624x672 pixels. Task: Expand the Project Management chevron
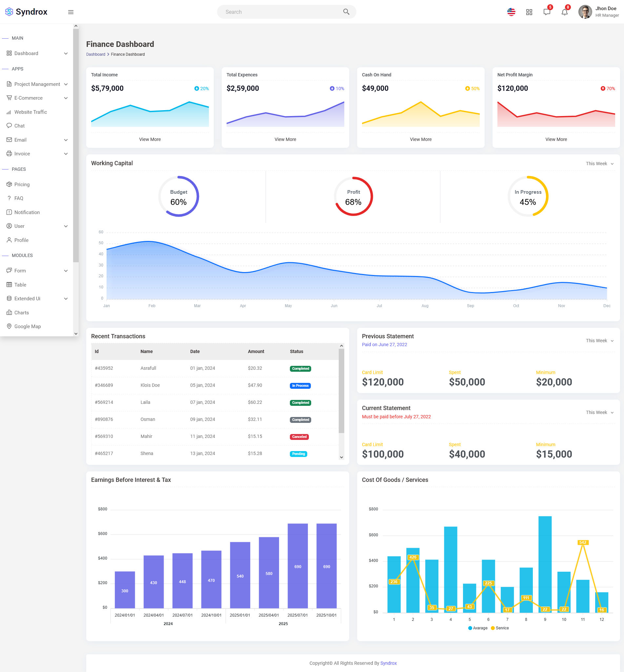tap(66, 84)
